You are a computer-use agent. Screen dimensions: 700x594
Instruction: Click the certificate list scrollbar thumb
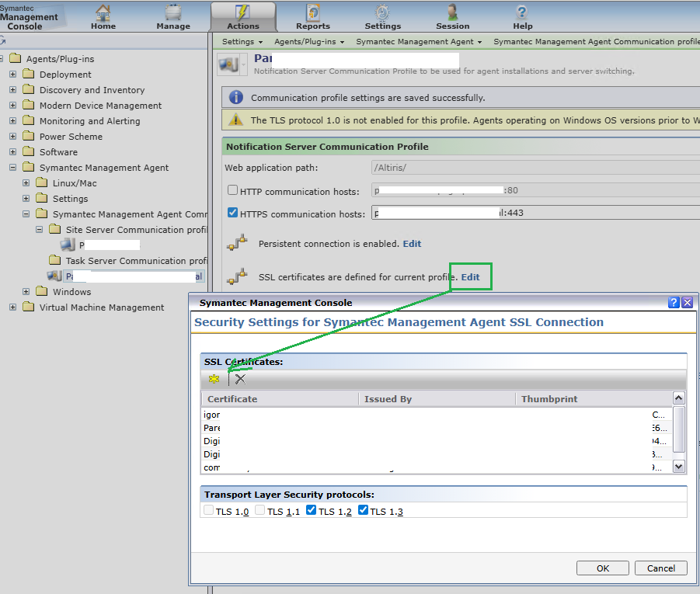[678, 429]
